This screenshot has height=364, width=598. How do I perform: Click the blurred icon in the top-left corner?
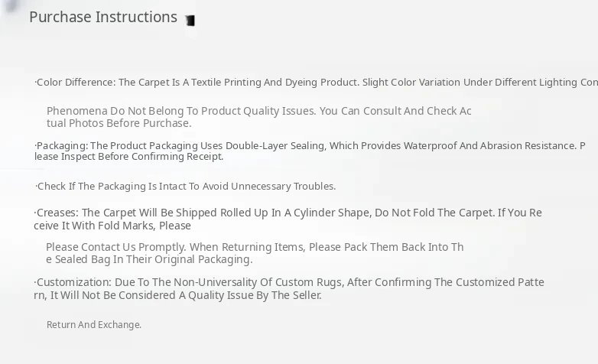pyautogui.click(x=10, y=6)
